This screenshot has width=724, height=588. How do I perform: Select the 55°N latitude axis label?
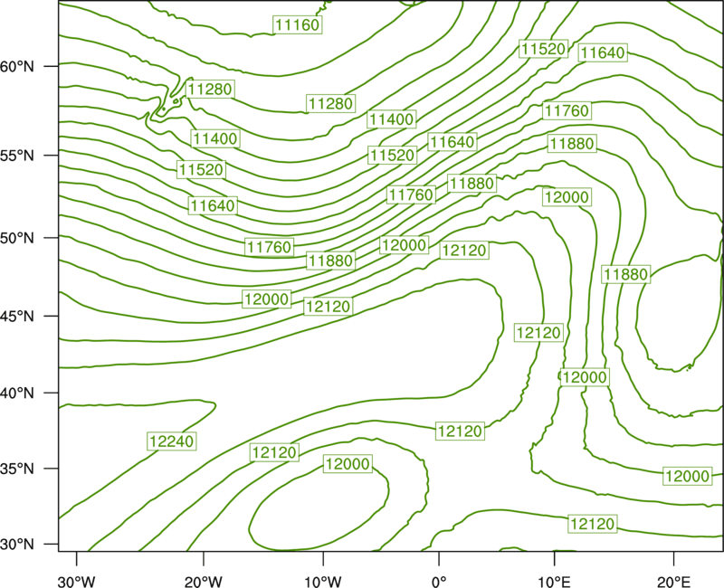(x=17, y=156)
